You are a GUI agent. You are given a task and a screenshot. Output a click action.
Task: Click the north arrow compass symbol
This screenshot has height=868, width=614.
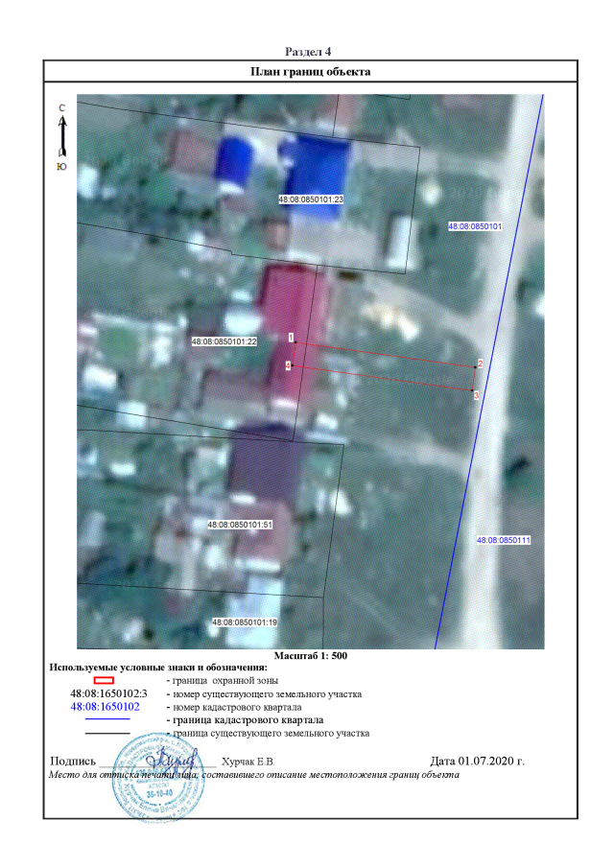click(x=62, y=136)
